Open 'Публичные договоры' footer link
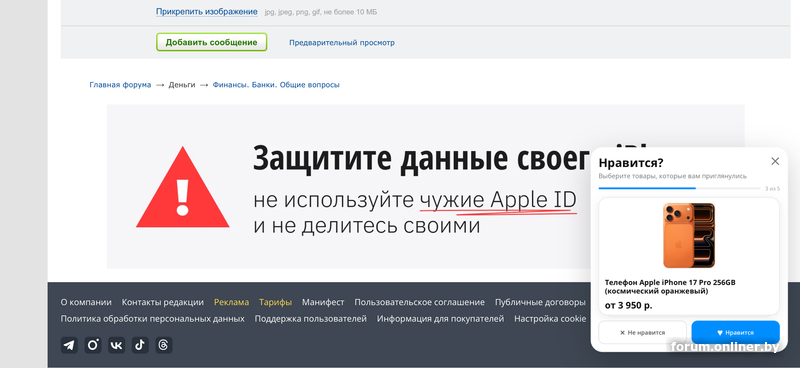 pyautogui.click(x=540, y=302)
